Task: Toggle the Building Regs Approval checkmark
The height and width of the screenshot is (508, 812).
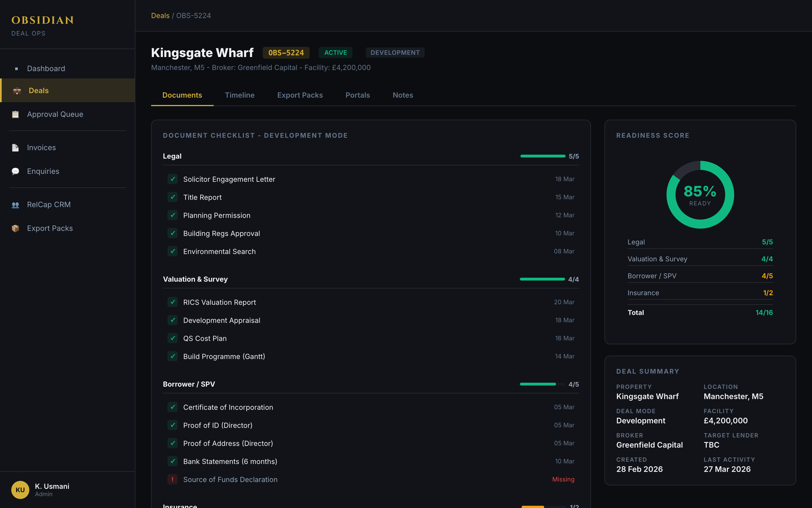Action: pos(173,233)
